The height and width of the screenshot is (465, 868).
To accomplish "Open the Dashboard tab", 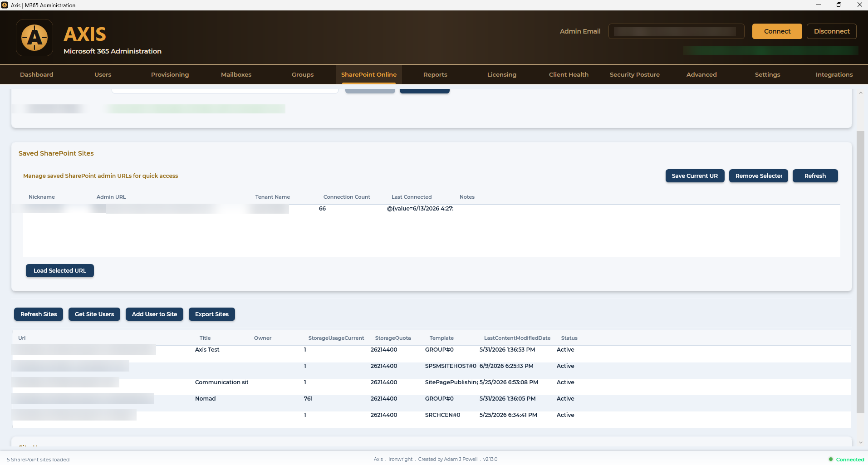I will [x=37, y=74].
